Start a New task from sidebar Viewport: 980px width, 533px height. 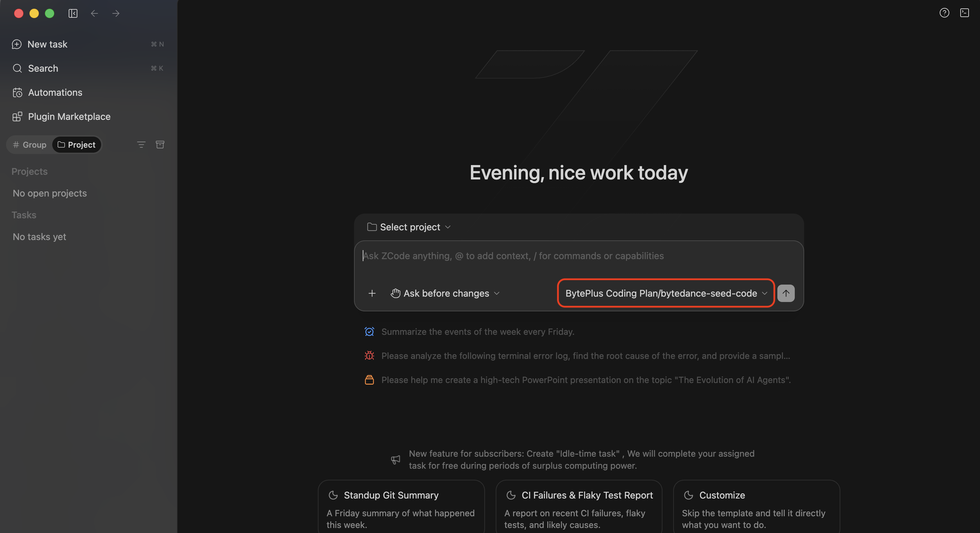[88, 45]
